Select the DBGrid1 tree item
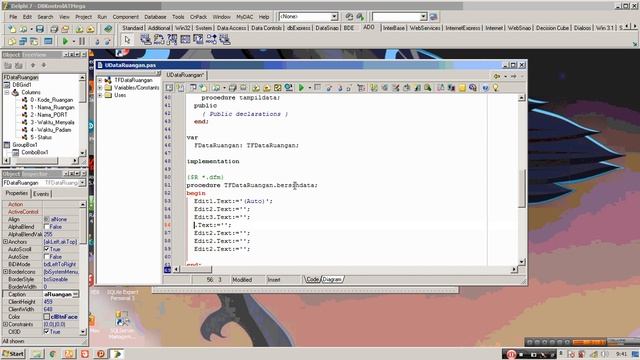 [x=22, y=85]
